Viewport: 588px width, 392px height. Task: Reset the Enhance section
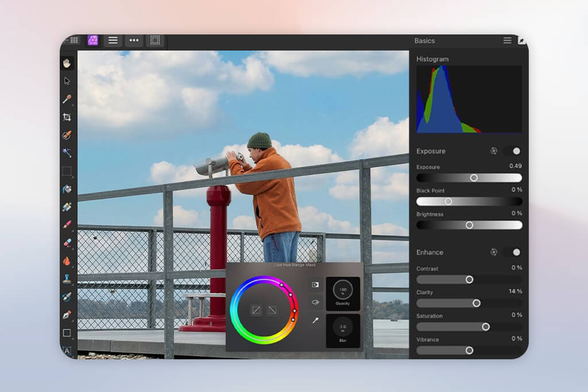pos(494,252)
